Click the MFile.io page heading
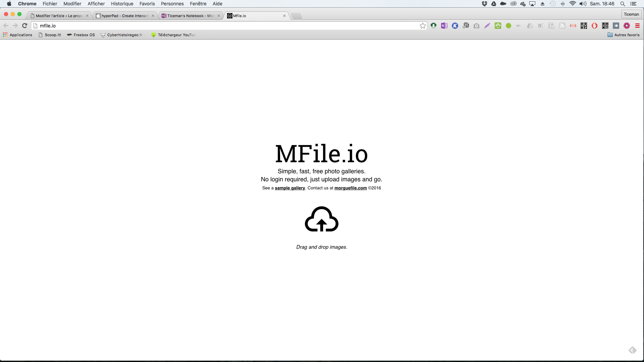The width and height of the screenshot is (644, 362). point(321,154)
